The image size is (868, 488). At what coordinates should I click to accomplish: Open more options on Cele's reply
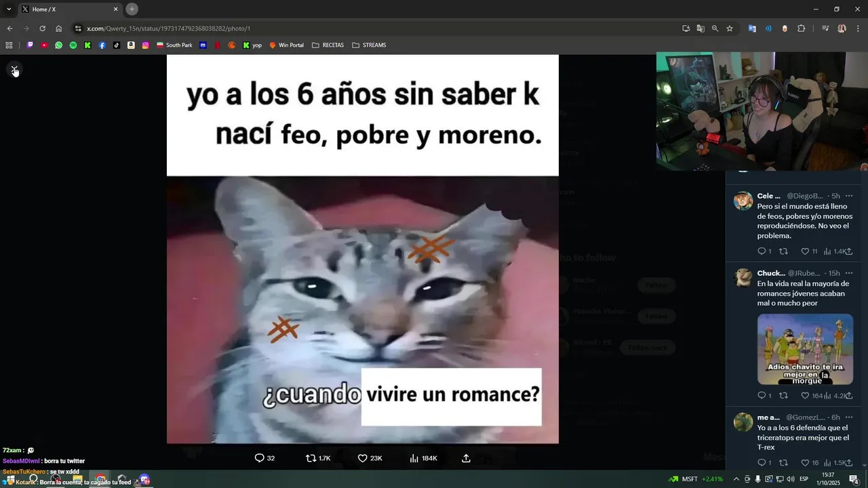point(849,196)
